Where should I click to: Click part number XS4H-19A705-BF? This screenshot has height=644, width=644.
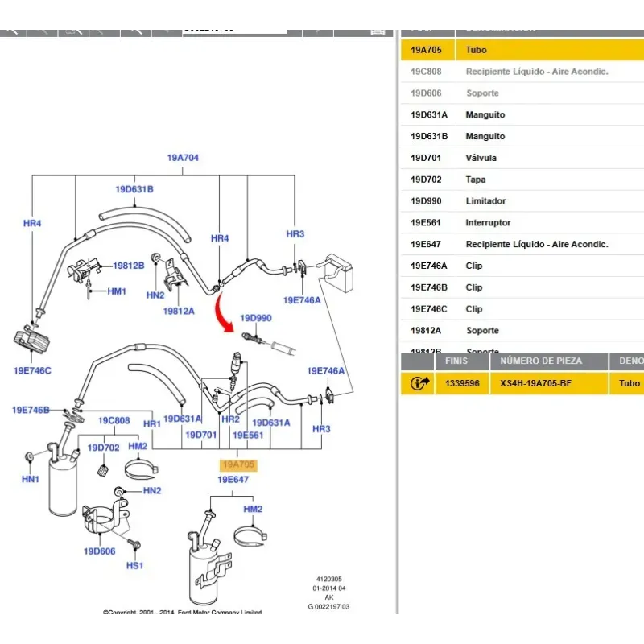(535, 384)
